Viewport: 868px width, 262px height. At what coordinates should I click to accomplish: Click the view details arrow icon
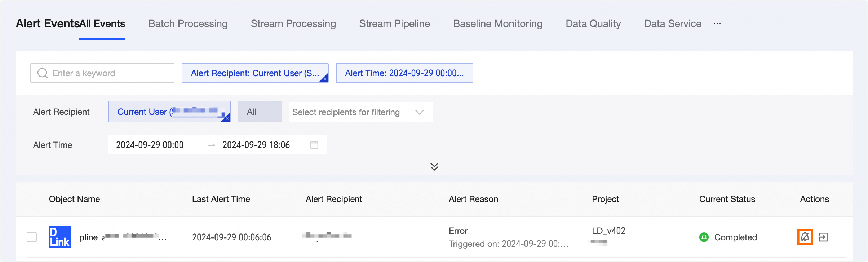coord(823,237)
